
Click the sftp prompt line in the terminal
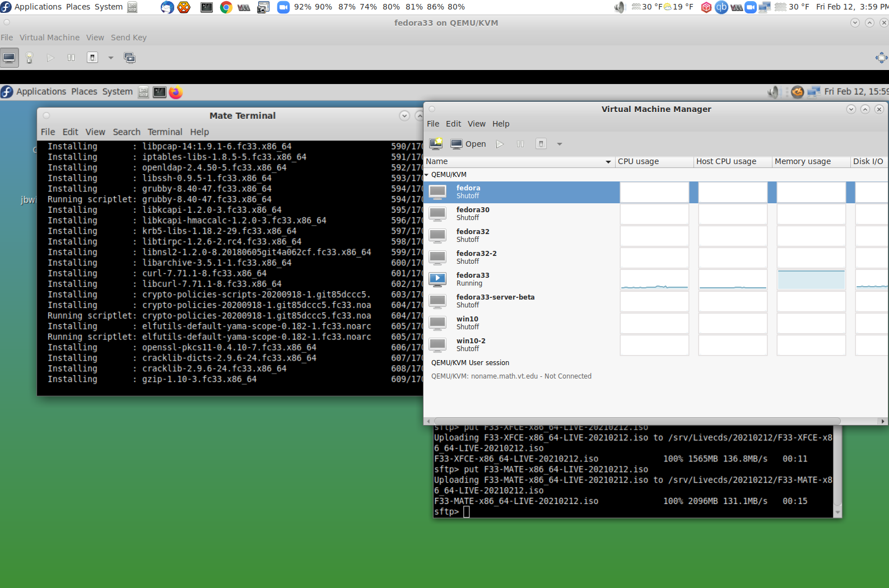634,512
